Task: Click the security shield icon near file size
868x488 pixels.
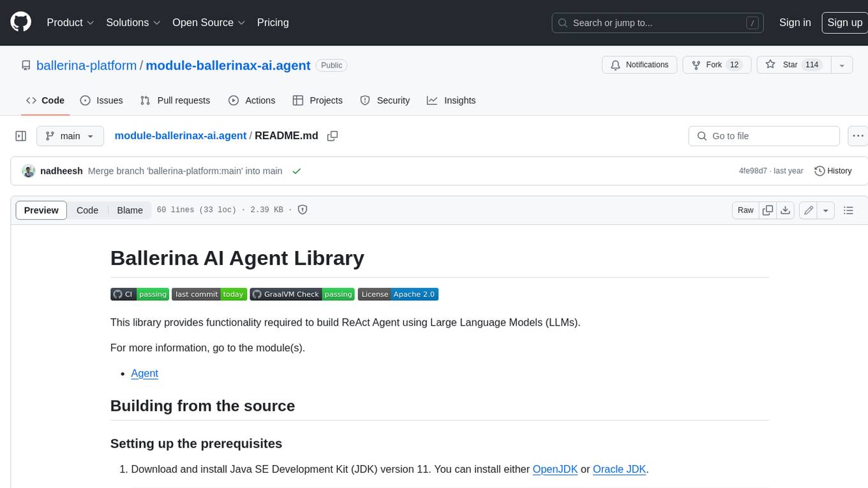Action: [303, 210]
